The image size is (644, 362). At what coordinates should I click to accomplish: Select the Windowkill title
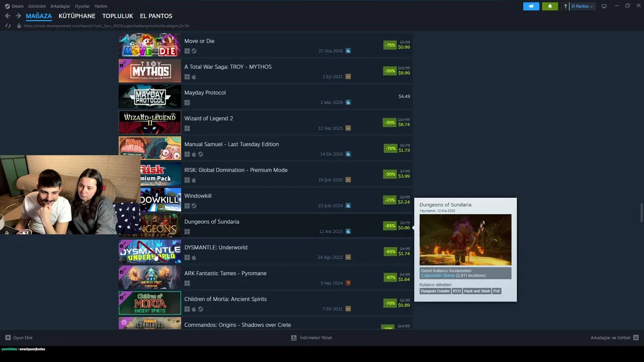[x=198, y=196]
